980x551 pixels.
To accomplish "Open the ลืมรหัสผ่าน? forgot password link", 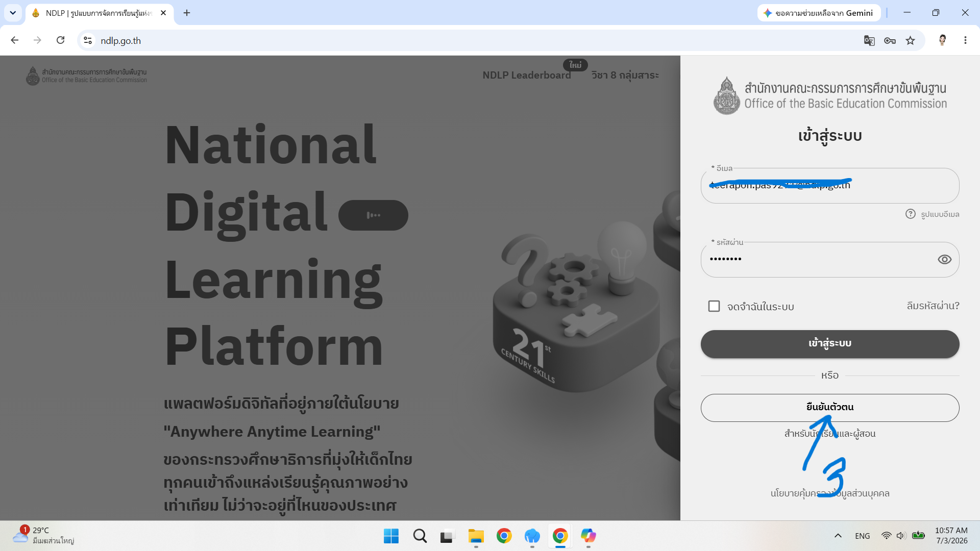I will pyautogui.click(x=933, y=306).
